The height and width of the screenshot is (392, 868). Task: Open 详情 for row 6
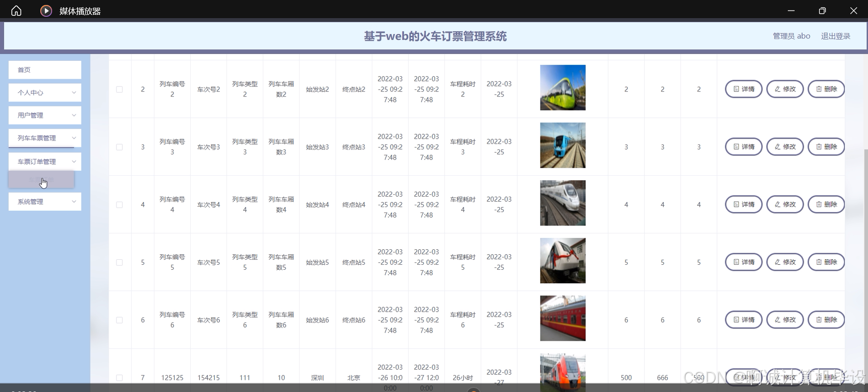coord(743,319)
